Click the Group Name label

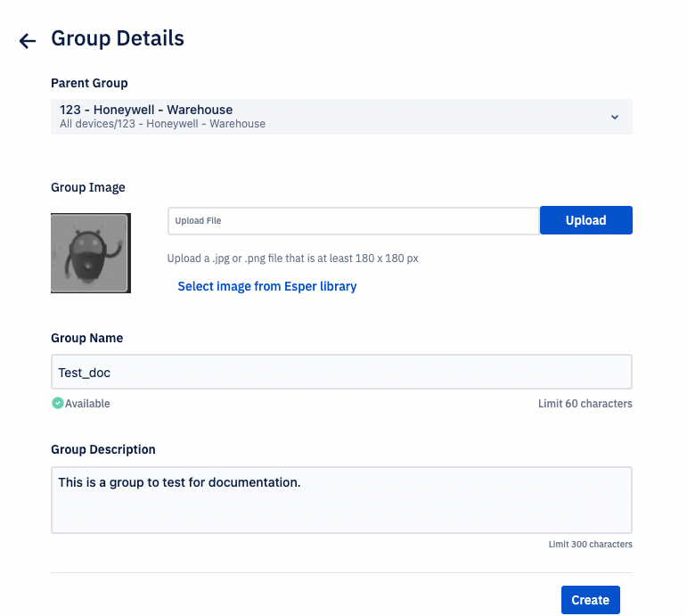(86, 338)
